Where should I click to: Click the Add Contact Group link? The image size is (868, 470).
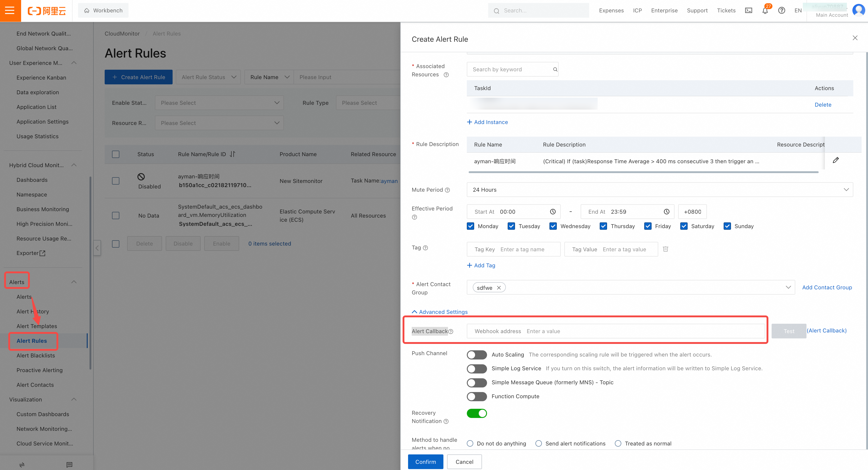click(x=826, y=287)
